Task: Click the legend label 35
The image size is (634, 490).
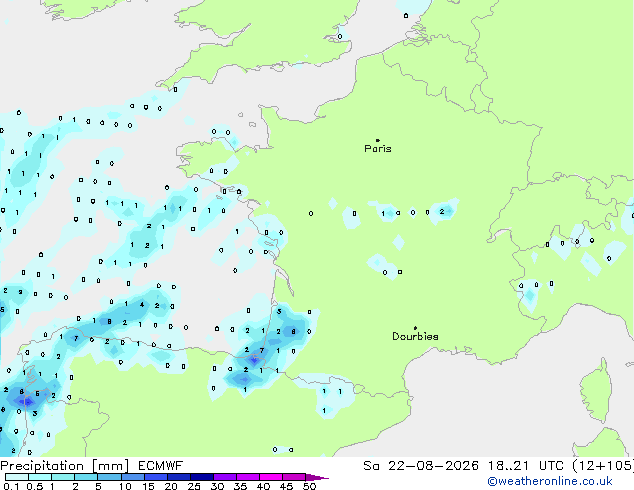Action: pos(240,486)
